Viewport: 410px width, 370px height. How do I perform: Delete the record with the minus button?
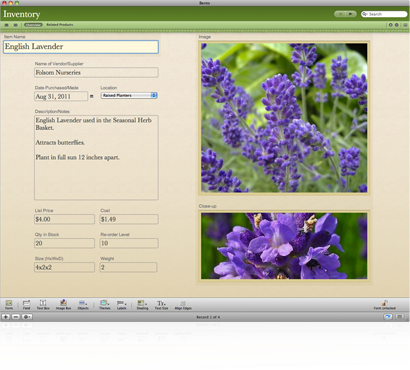click(x=16, y=317)
